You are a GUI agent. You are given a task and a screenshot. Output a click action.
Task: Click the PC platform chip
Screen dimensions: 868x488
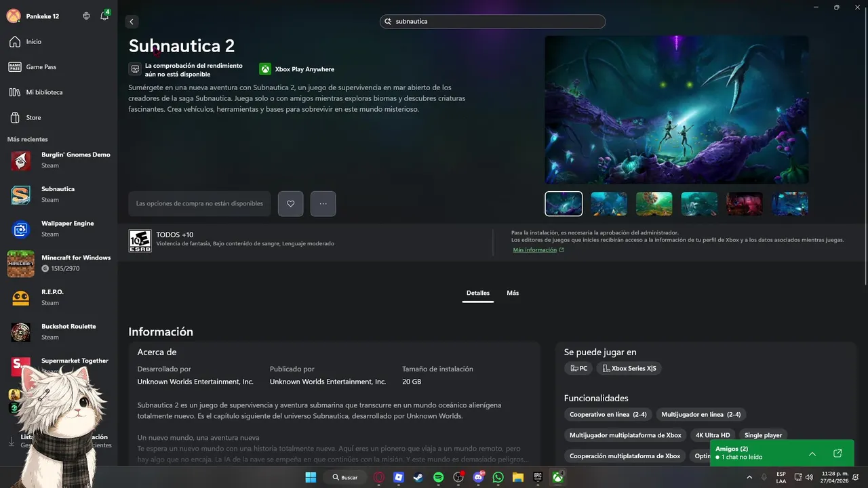578,368
